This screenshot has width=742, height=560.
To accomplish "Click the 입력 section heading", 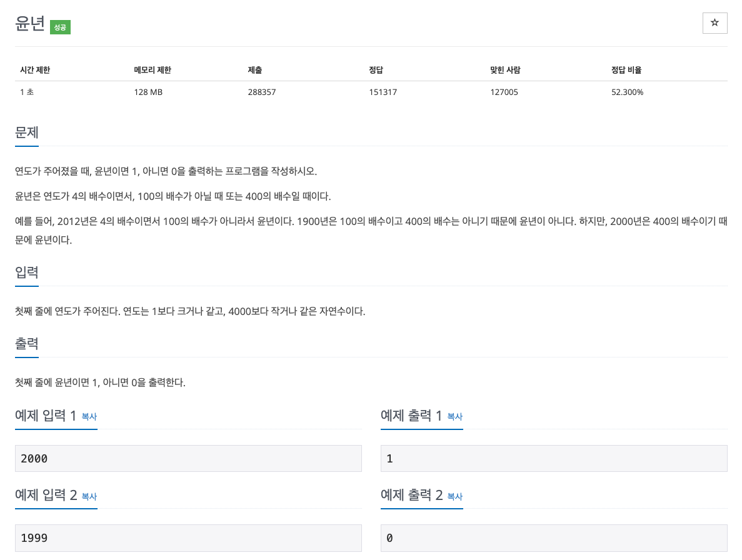I will coord(27,272).
